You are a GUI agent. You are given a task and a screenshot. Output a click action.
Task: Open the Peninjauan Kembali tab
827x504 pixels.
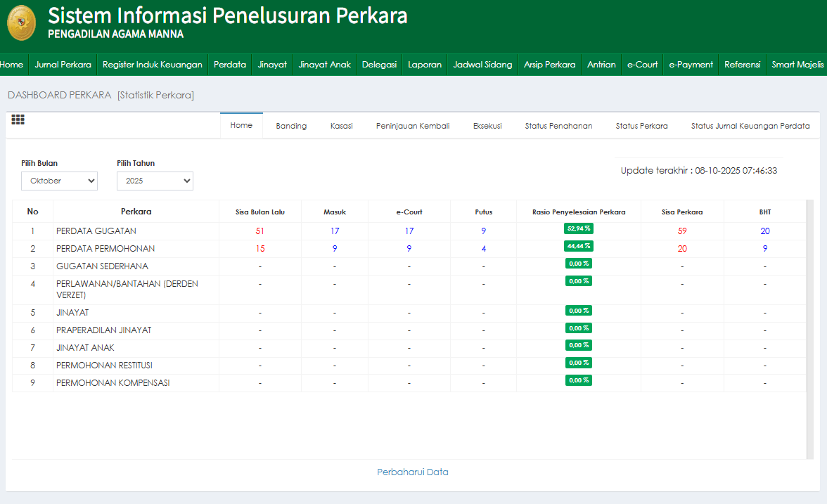coord(413,126)
